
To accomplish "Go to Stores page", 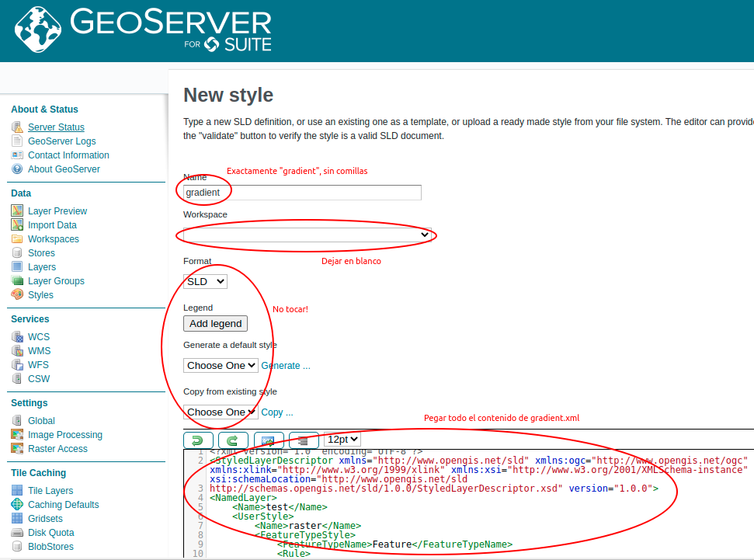I will click(41, 252).
